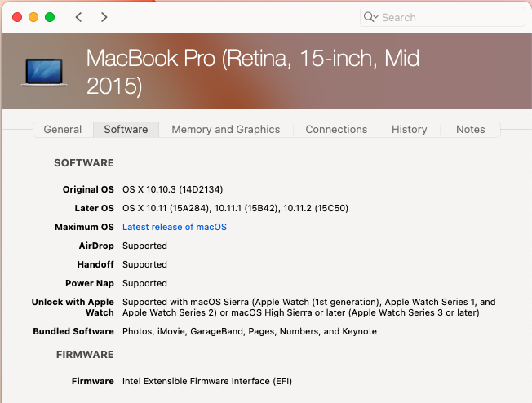Go to the Connections tab

336,130
